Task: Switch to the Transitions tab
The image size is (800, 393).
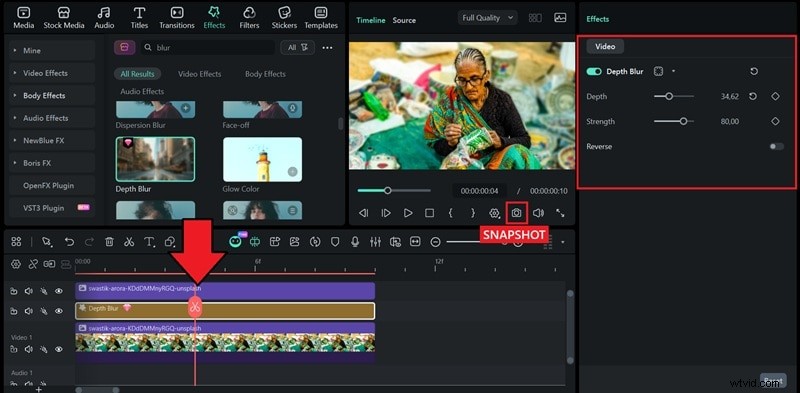Action: [x=177, y=18]
